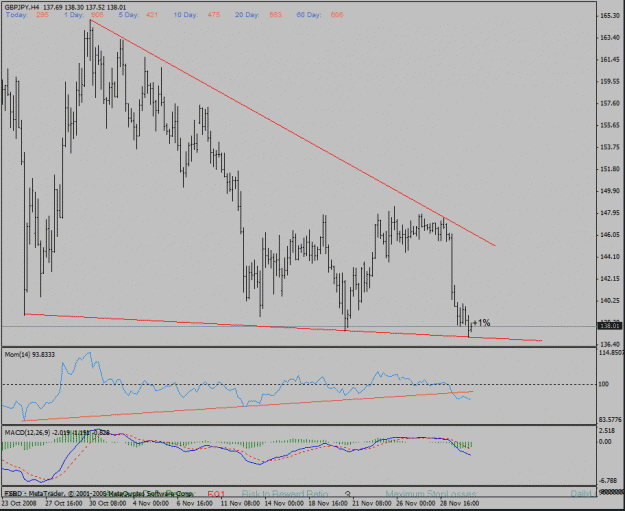Click the 163.40 price axis label
This screenshot has width=625, height=511.
pos(610,37)
